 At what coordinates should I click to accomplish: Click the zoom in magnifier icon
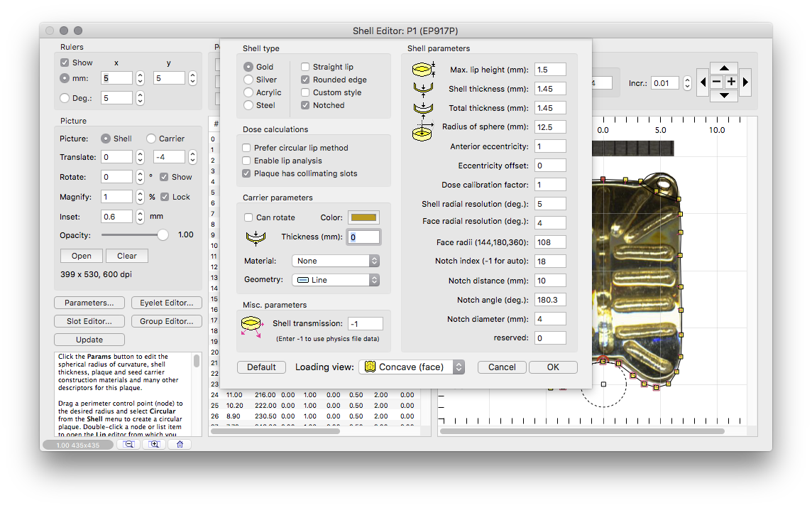click(x=154, y=444)
